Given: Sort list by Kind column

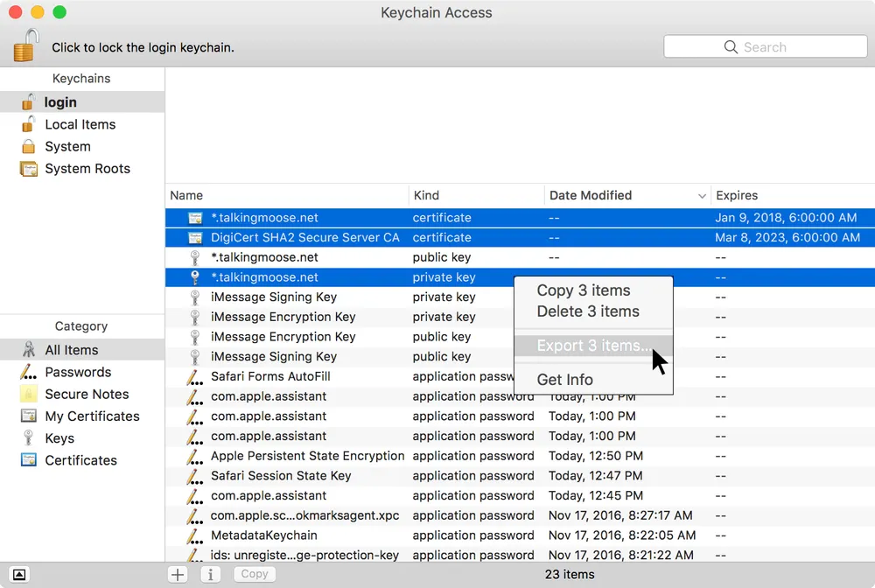Looking at the screenshot, I should [477, 195].
